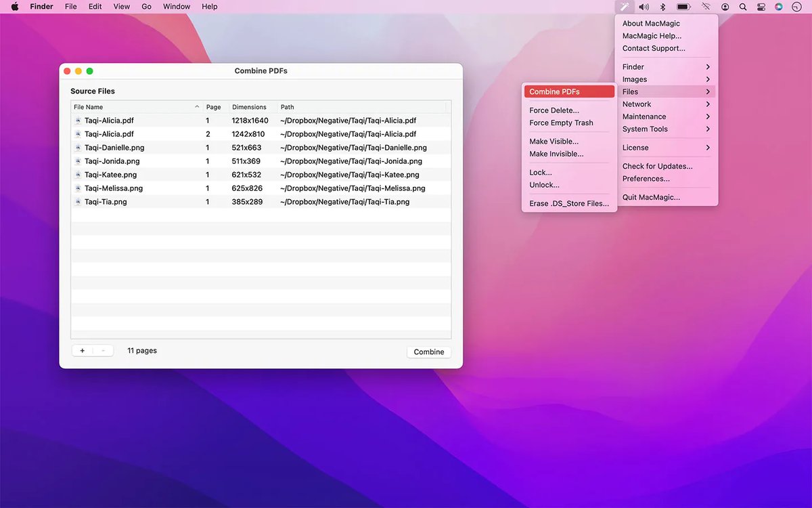The width and height of the screenshot is (812, 508).
Task: Choose Preferences in MacMagic menu
Action: pos(646,179)
